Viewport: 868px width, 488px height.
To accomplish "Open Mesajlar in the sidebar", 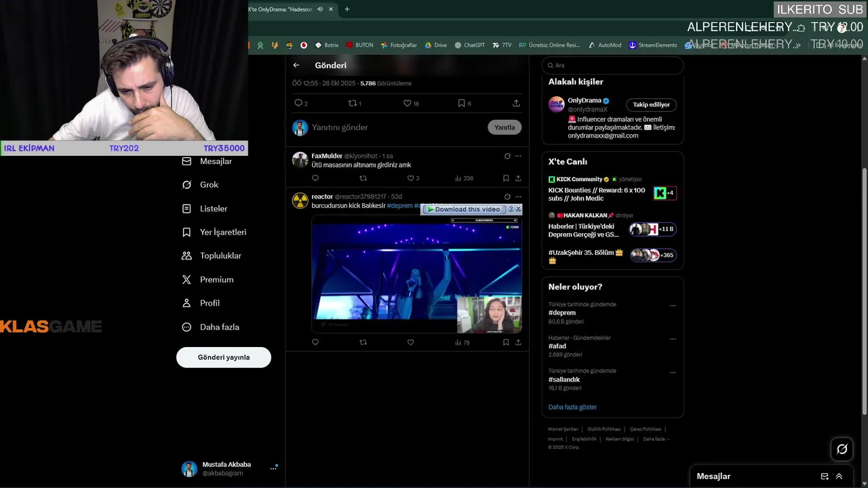I will coord(207,161).
